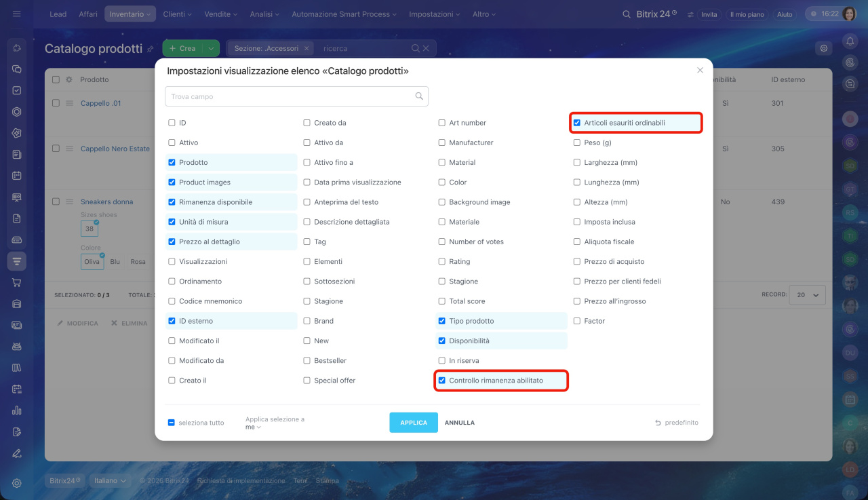Select the row checkbox for Cappello .01
868x500 pixels.
(56, 103)
